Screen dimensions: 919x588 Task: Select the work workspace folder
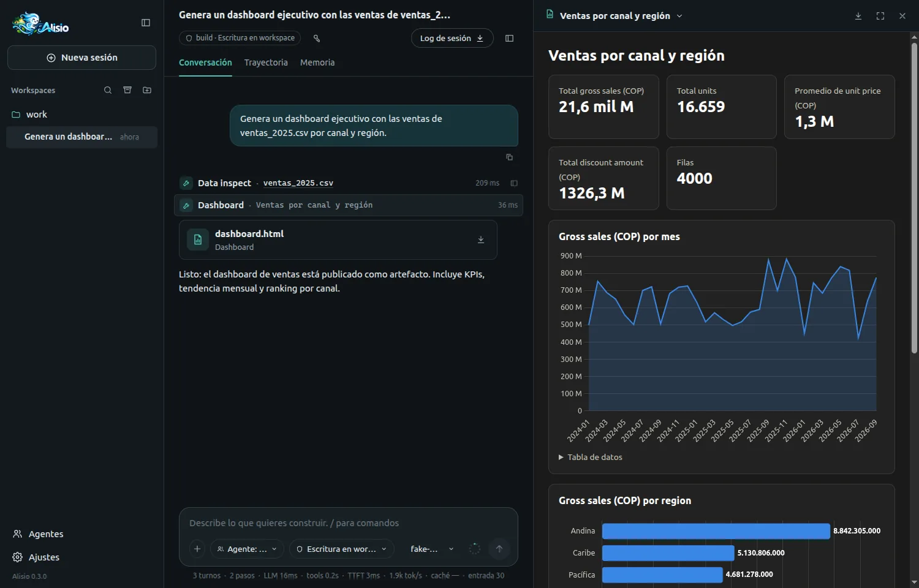(x=81, y=115)
